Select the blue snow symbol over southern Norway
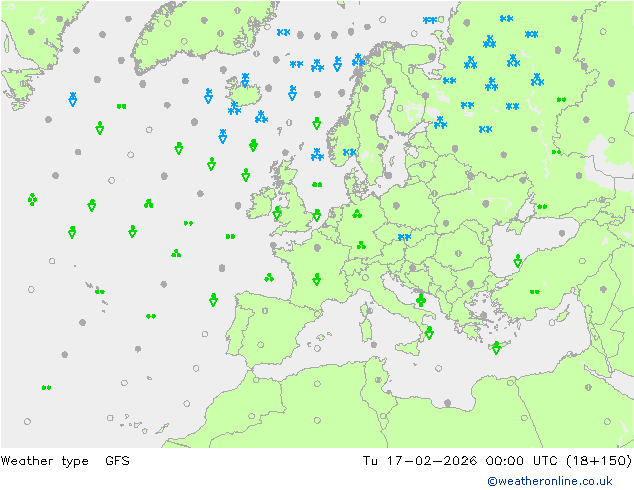Viewport: 634px width, 490px height. [x=349, y=152]
